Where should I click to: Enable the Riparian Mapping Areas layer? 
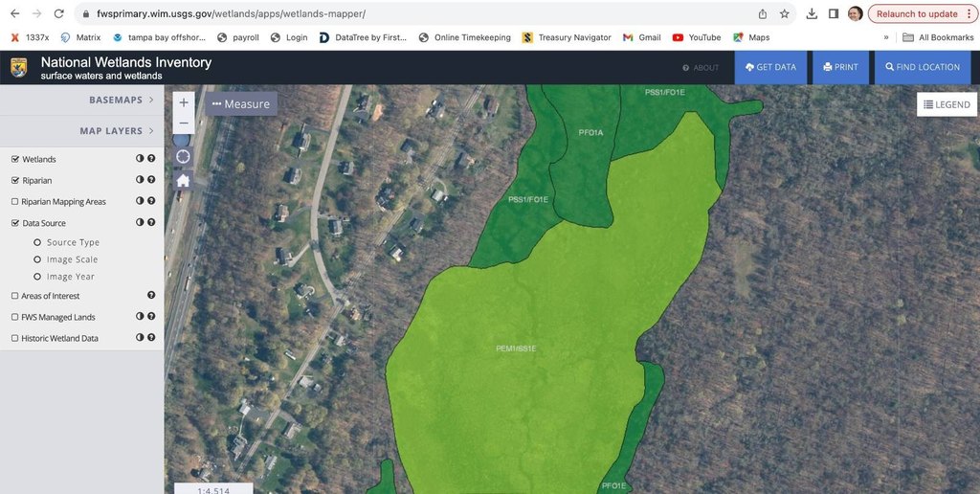point(14,202)
